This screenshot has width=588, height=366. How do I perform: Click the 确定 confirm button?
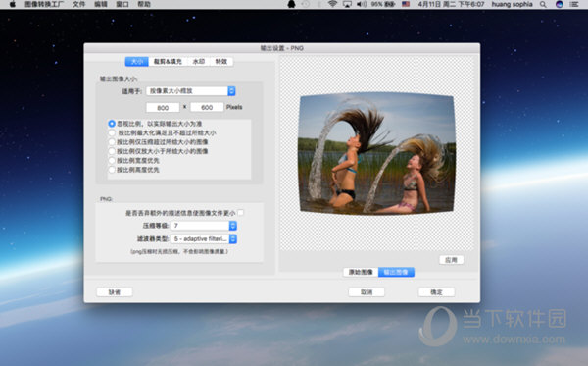pyautogui.click(x=436, y=292)
